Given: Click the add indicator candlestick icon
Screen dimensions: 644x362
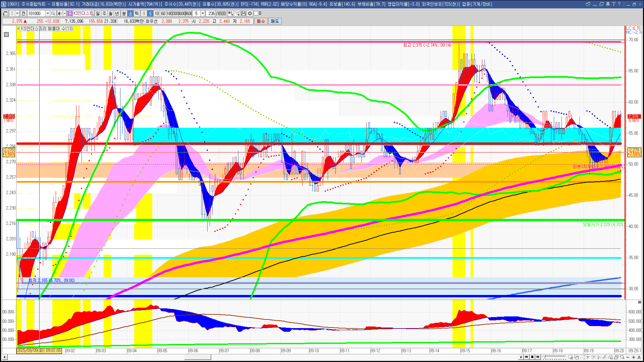Looking at the screenshot, I should click(x=230, y=13).
